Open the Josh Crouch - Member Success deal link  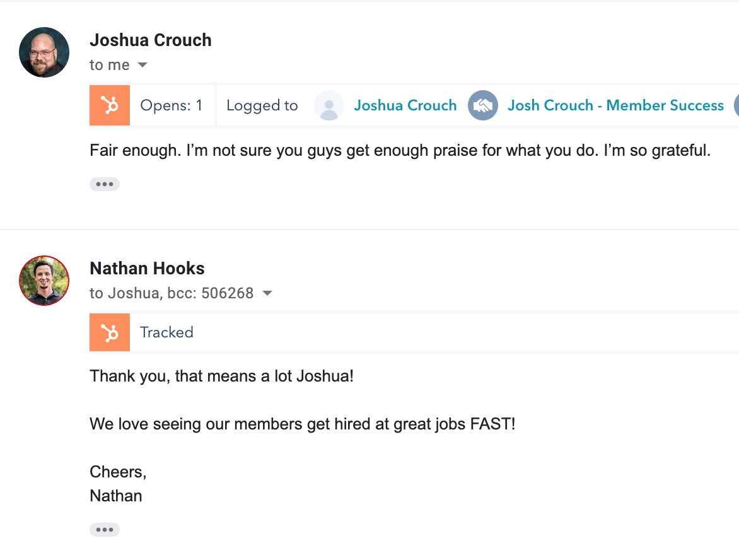(x=615, y=105)
